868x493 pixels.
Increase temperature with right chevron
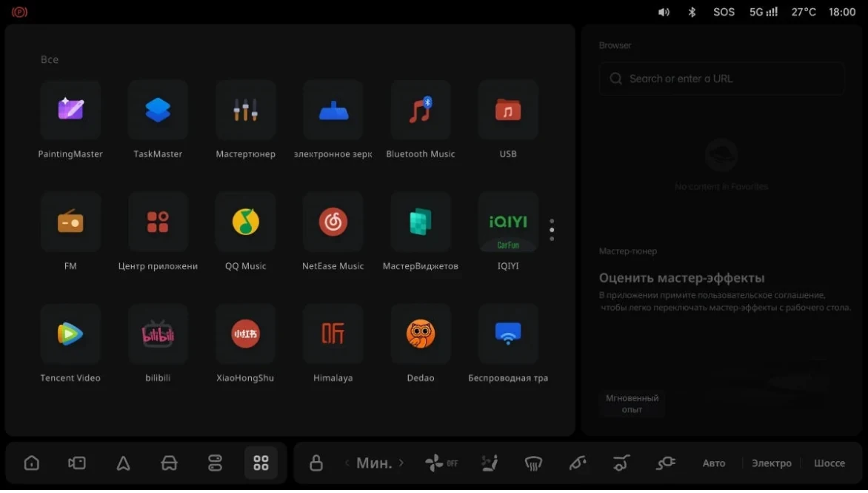pyautogui.click(x=401, y=463)
